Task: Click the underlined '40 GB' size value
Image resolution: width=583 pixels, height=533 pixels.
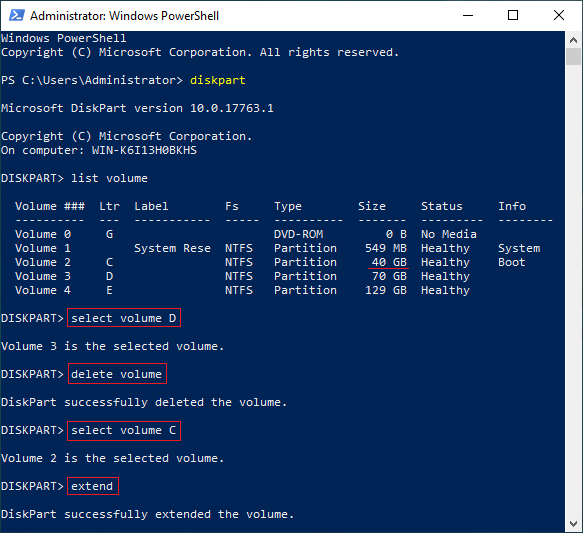Action: coord(389,262)
